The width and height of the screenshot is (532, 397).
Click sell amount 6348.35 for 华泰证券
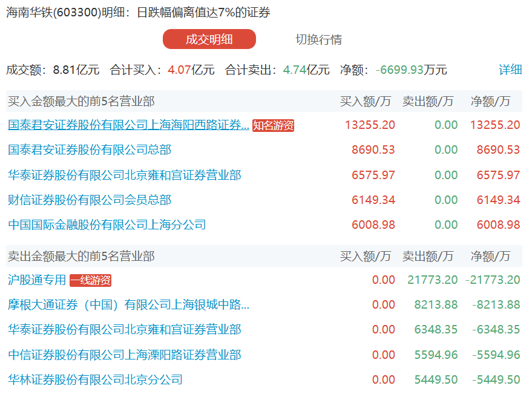click(436, 329)
